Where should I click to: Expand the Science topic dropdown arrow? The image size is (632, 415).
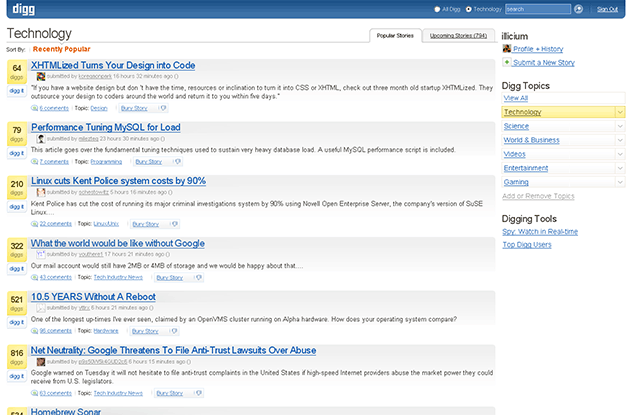620,126
